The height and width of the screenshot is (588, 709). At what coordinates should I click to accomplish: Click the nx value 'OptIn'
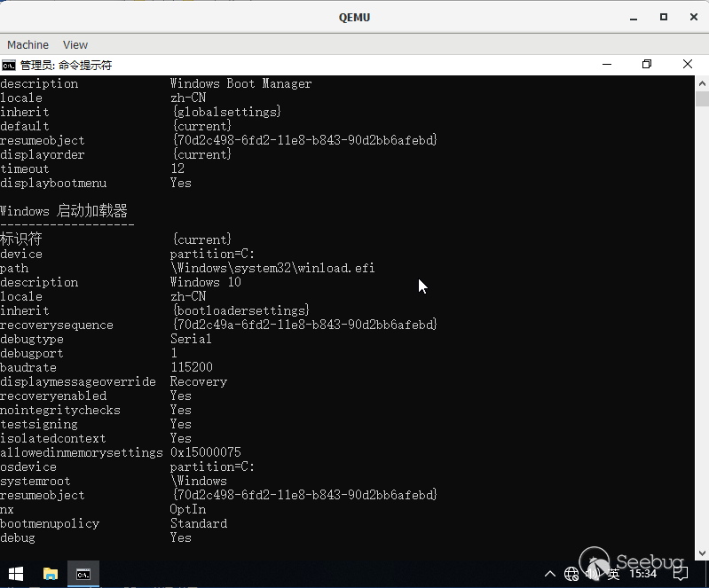click(x=187, y=509)
